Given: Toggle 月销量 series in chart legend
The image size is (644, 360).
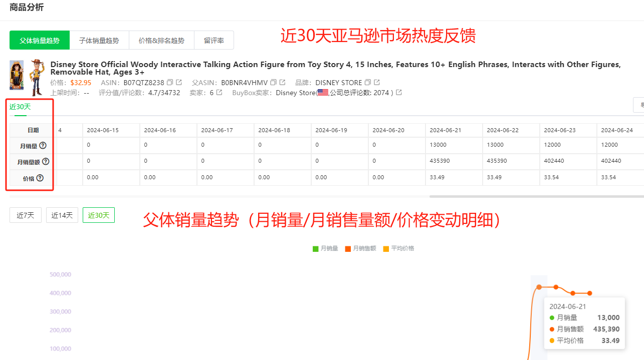Looking at the screenshot, I should tap(325, 248).
